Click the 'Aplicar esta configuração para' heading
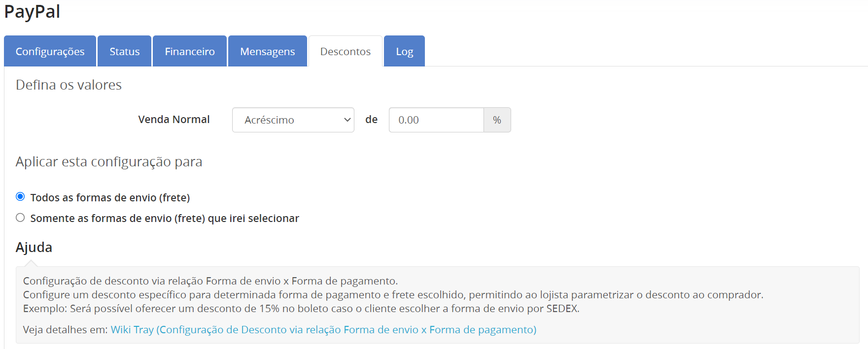 pyautogui.click(x=109, y=162)
